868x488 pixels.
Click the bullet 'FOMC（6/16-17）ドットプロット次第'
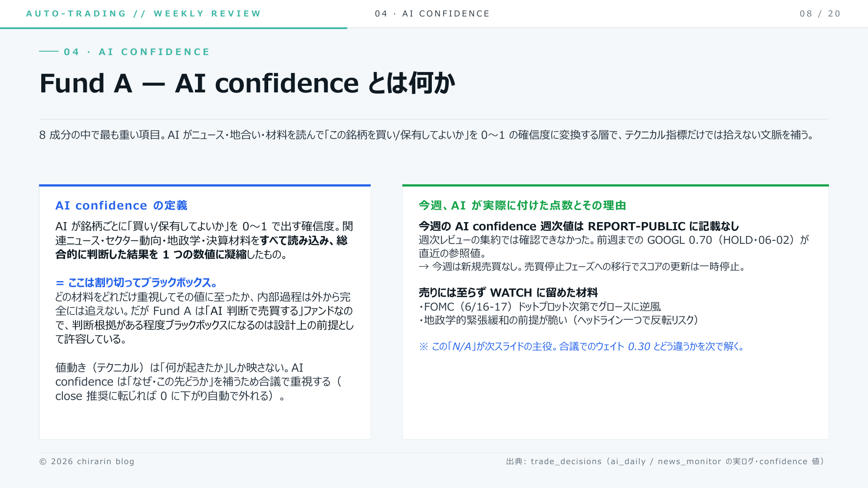coord(540,307)
